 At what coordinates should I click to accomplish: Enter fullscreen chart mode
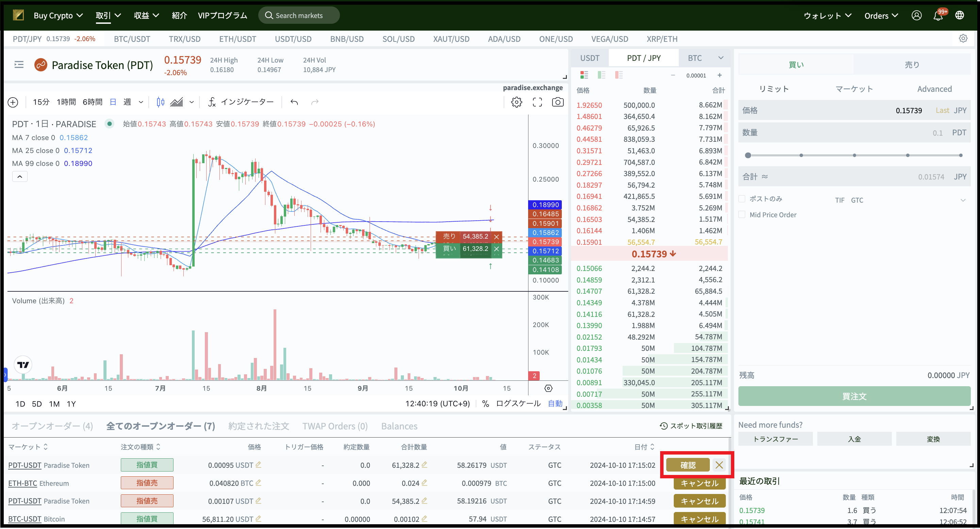pos(537,102)
